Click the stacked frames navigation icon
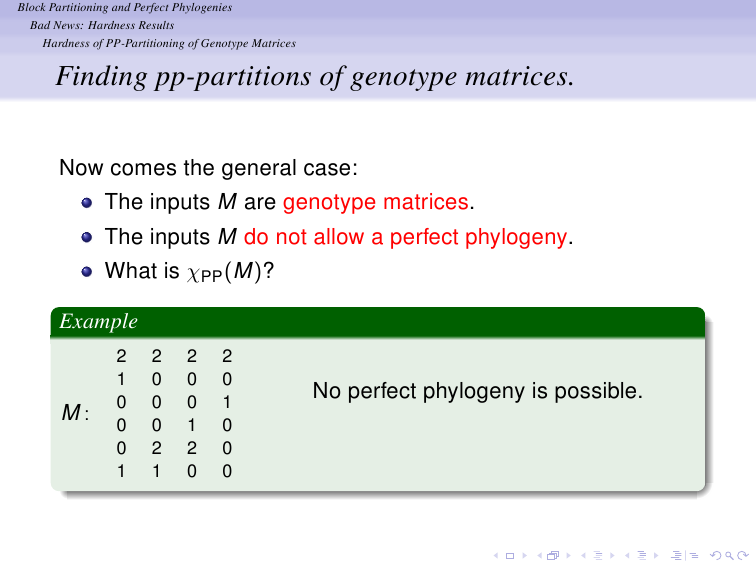Image resolution: width=756 pixels, height=567 pixels. point(553,555)
